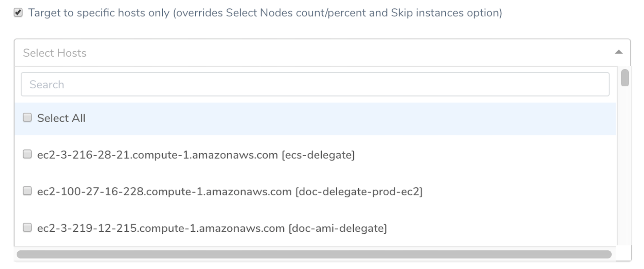
Task: Click the vertical scrollbar thumb
Action: (x=625, y=77)
